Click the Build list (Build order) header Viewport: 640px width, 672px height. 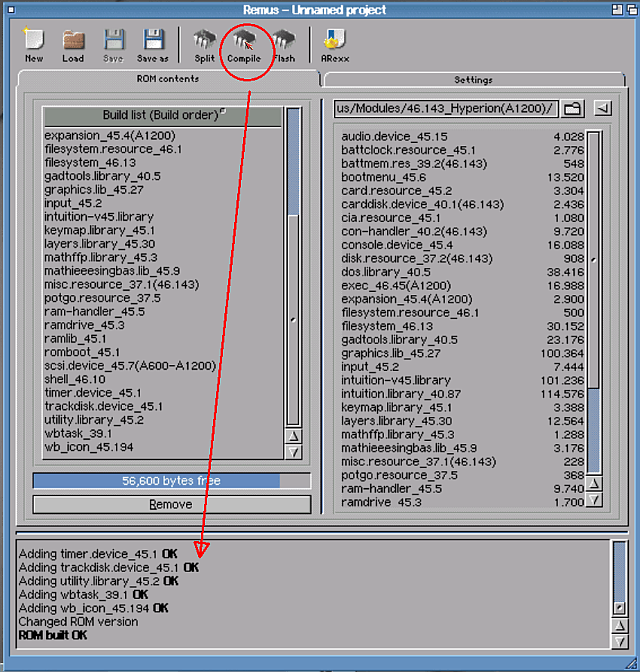(162, 115)
